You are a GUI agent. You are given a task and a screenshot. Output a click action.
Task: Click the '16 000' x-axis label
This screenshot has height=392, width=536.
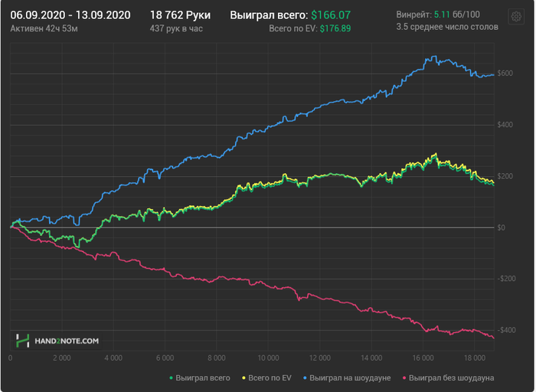pos(423,358)
